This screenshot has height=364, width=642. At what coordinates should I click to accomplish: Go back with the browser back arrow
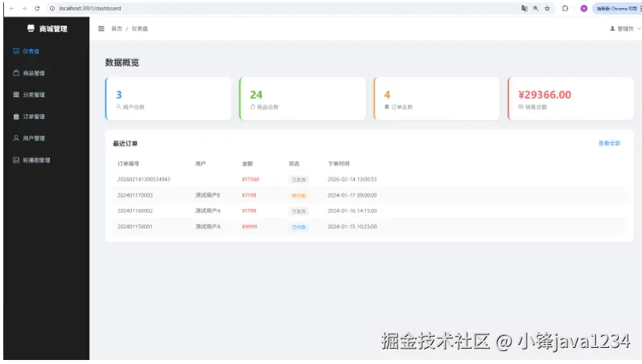pyautogui.click(x=12, y=8)
